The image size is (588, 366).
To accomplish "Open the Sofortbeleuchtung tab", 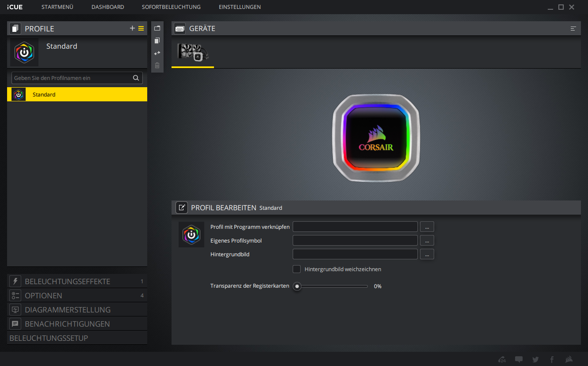I will [x=171, y=7].
